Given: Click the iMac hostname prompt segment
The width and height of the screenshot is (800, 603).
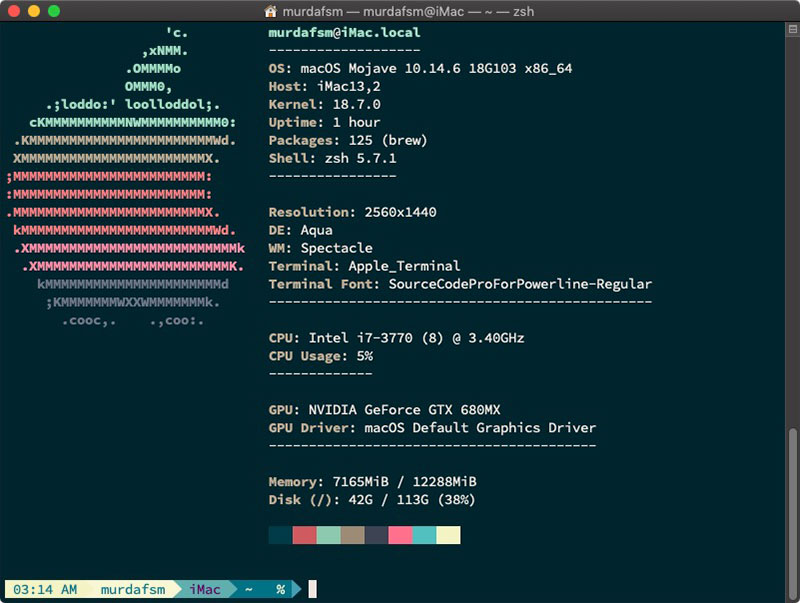Looking at the screenshot, I should pos(205,589).
